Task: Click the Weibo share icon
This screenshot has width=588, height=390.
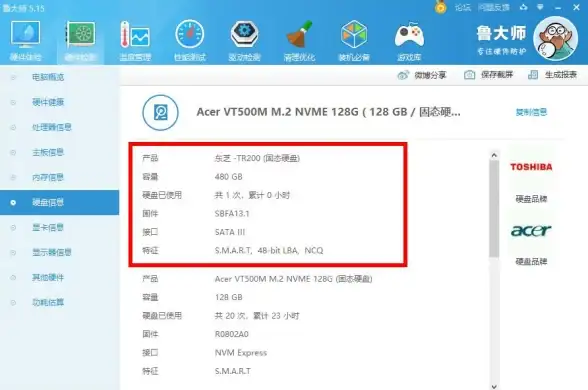Action: pos(403,75)
